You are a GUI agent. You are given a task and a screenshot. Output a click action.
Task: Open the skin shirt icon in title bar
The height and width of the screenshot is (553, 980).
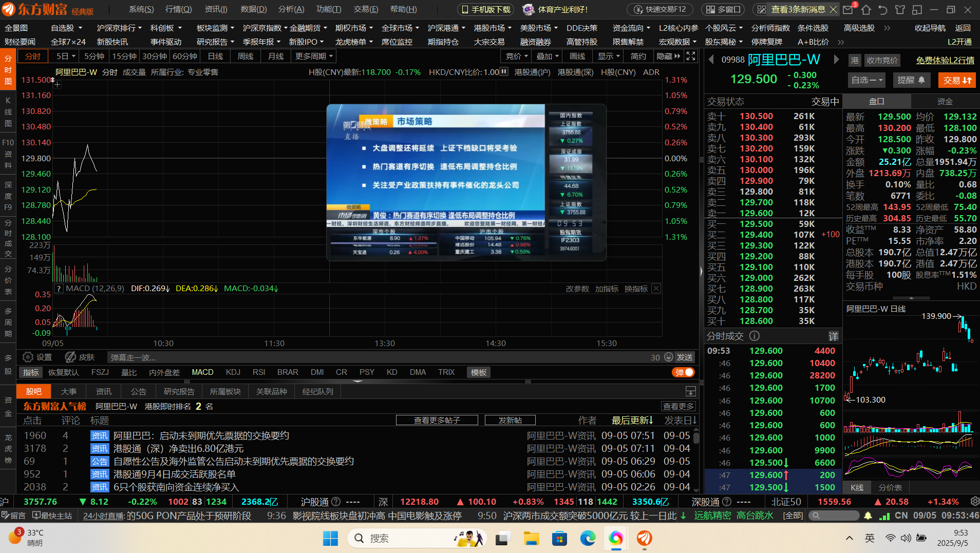pyautogui.click(x=900, y=9)
